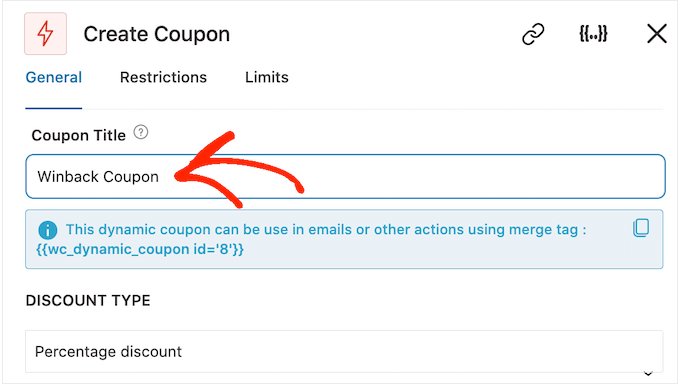Click the Create Coupon heading text

pos(157,34)
